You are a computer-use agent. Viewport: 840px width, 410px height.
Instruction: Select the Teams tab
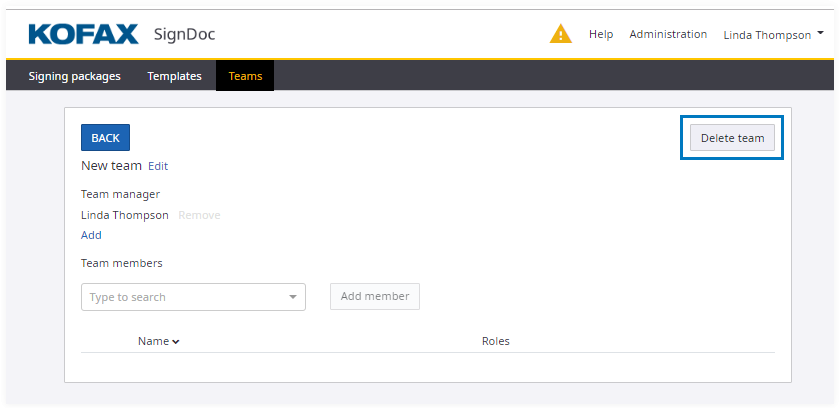245,76
